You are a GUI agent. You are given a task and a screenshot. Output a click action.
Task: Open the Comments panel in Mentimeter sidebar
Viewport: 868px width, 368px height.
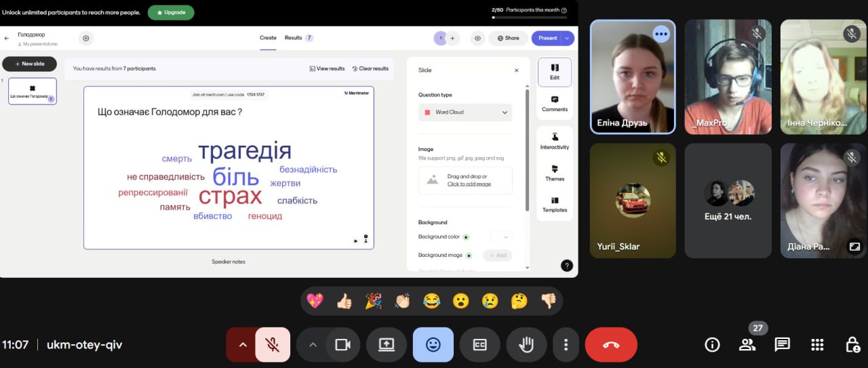pyautogui.click(x=555, y=103)
